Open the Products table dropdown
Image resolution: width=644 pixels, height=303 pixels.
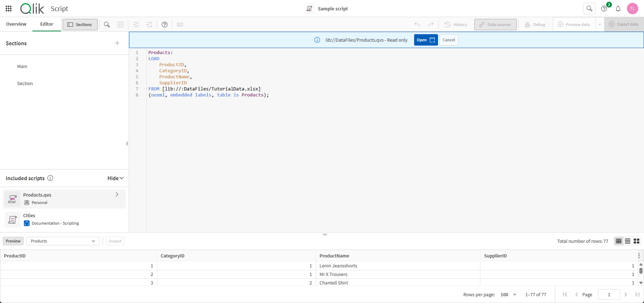[63, 241]
